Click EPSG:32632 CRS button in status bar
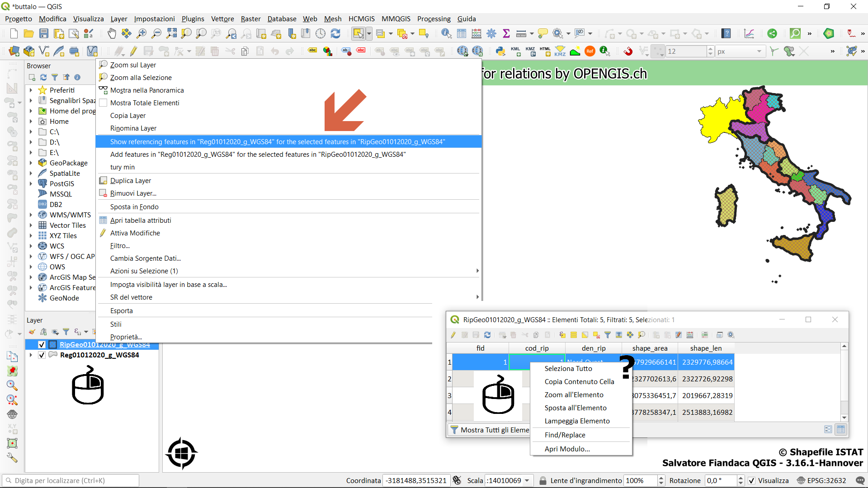 (821, 480)
